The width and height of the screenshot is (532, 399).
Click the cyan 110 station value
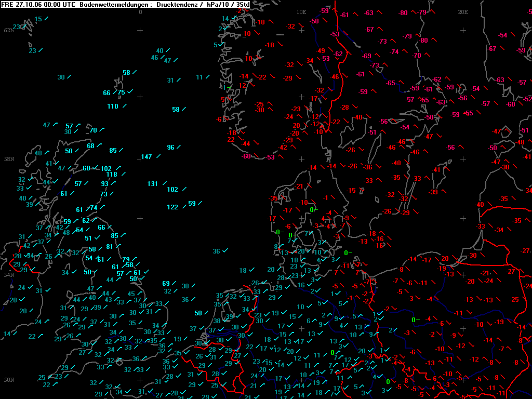(113, 106)
